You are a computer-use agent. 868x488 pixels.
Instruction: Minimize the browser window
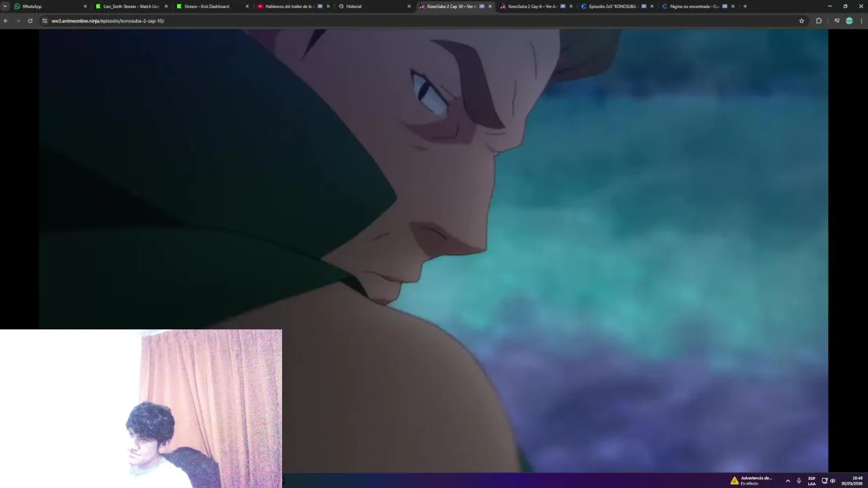click(829, 6)
